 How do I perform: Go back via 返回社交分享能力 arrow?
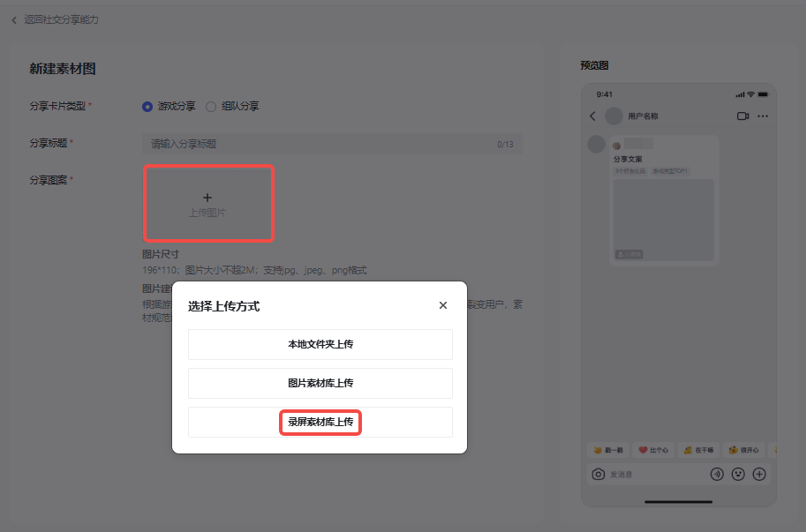[14, 19]
